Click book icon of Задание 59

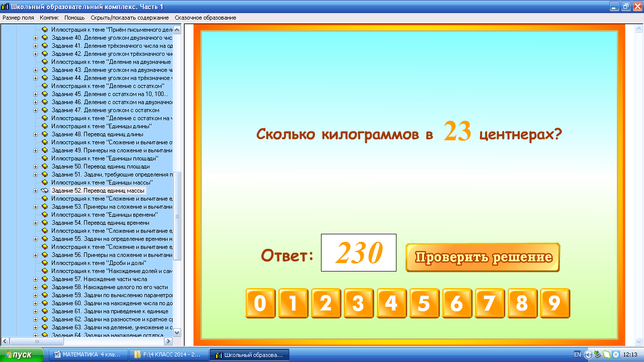click(44, 295)
